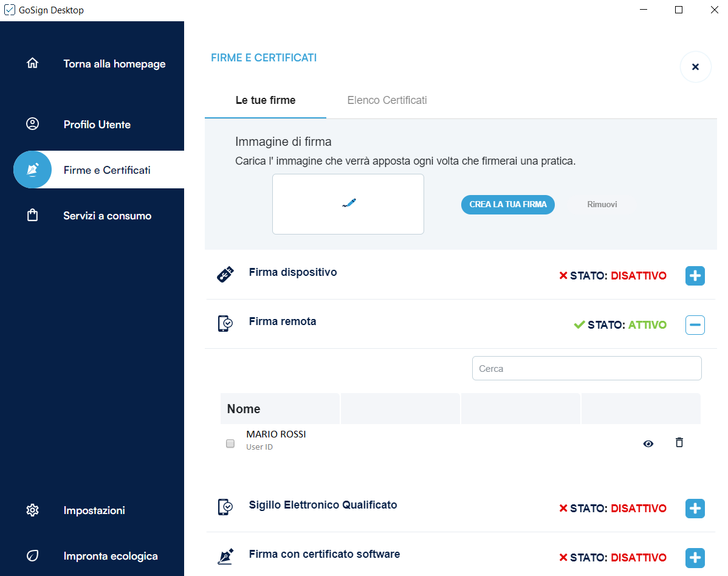Click the Firma dispositivo USB icon
Viewport: 728px width, 576px height.
pos(225,275)
